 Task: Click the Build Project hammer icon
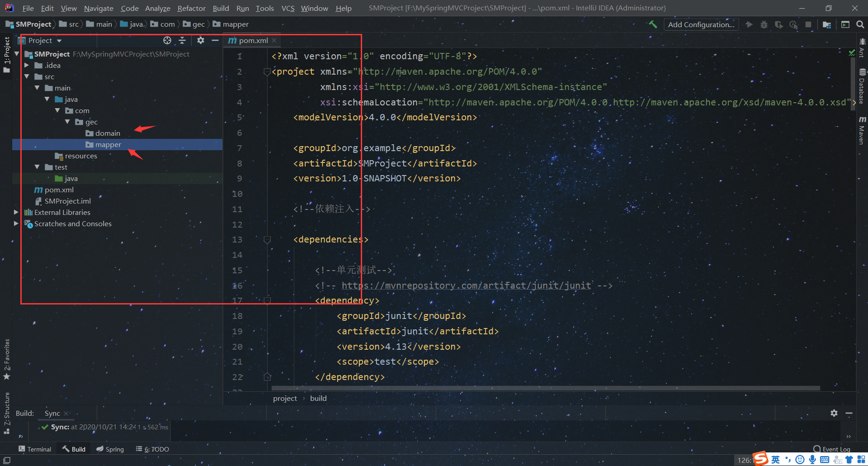[653, 24]
